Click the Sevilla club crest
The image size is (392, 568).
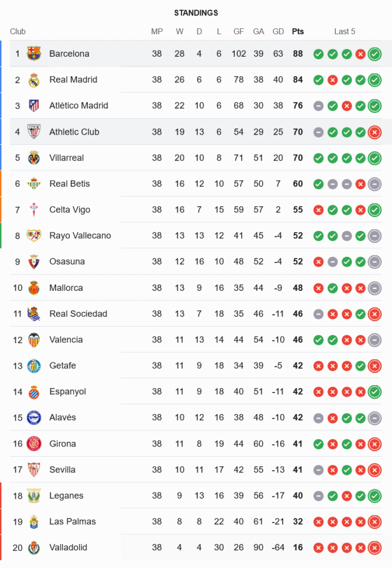coord(34,470)
